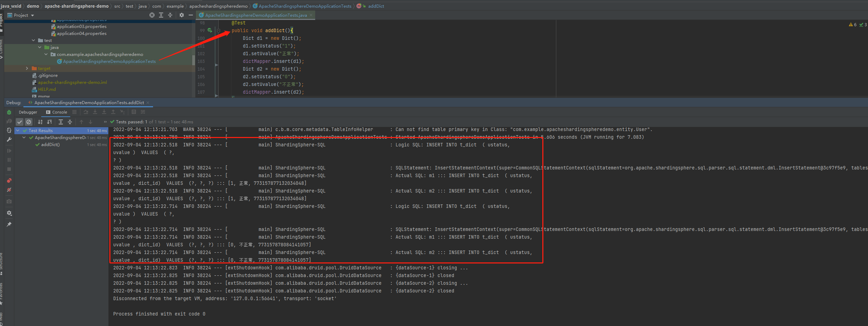
Task: Toggle Show Passed tests checkmark button
Action: click(x=20, y=122)
